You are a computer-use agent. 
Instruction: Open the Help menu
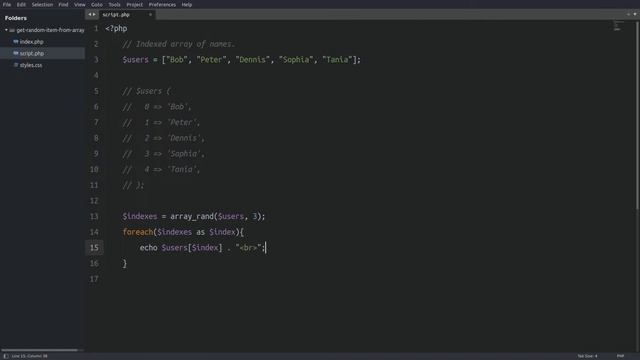pos(187,4)
